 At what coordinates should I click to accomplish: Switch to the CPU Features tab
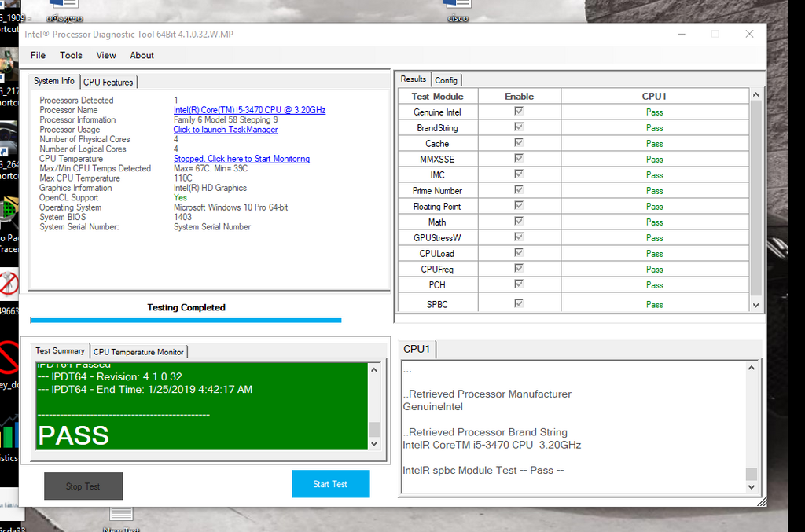tap(108, 82)
